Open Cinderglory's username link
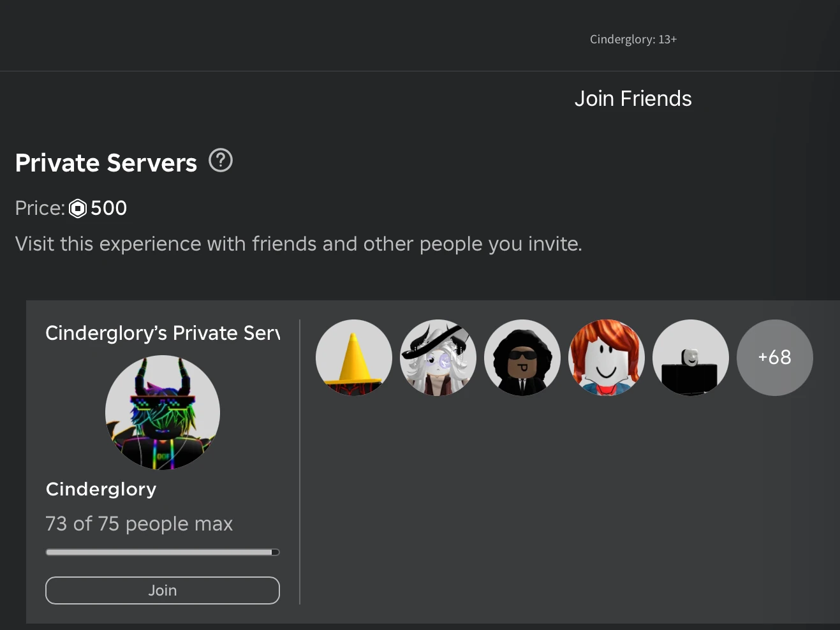The image size is (840, 630). point(101,489)
